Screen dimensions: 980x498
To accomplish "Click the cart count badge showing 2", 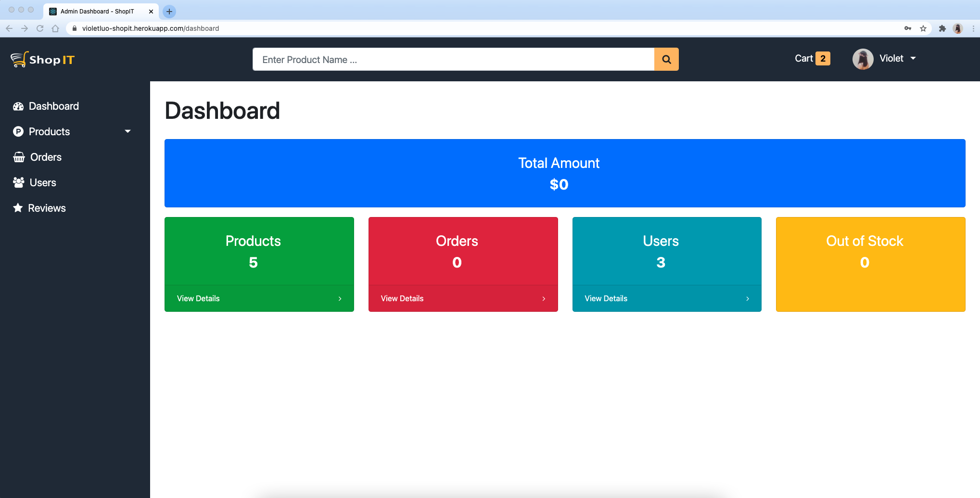I will click(823, 58).
